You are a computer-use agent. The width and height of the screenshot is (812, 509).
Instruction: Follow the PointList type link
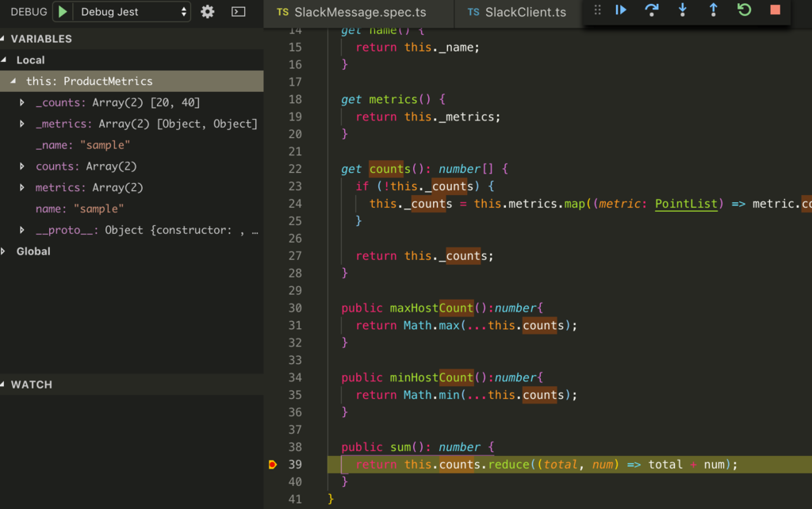tap(686, 204)
